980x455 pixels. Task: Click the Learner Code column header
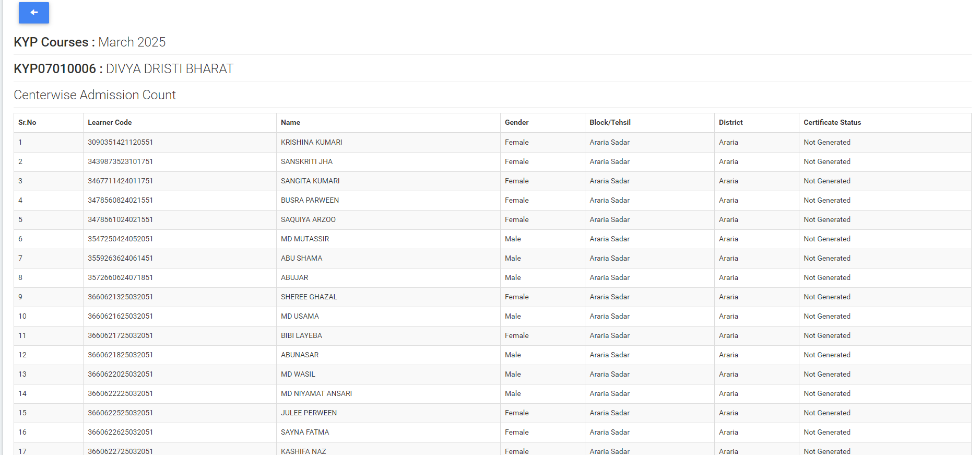[110, 122]
